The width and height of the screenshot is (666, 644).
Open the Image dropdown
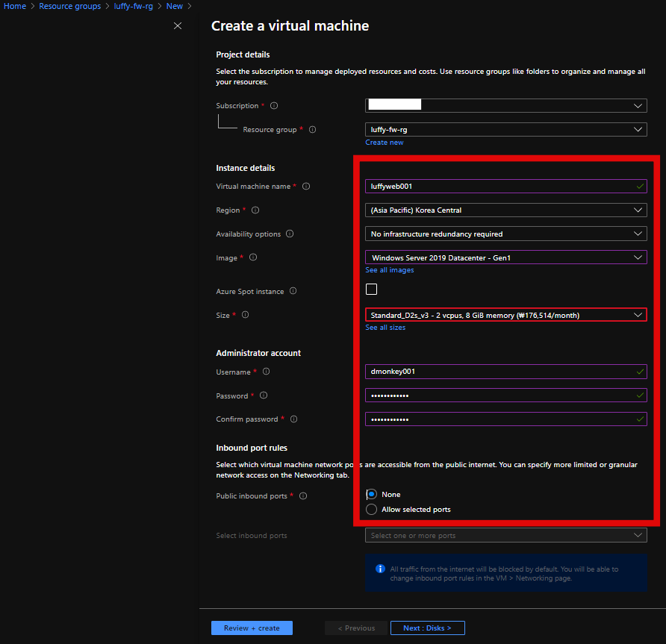coord(506,257)
